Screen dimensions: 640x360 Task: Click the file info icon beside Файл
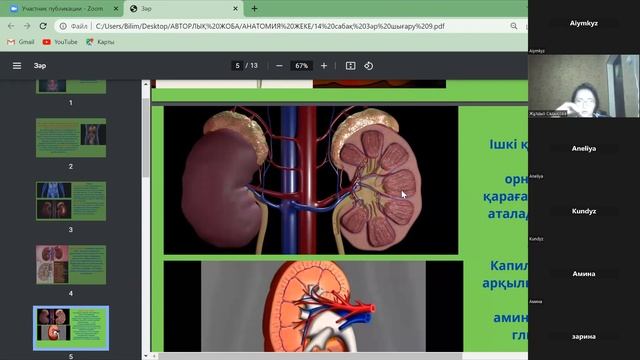click(x=63, y=26)
